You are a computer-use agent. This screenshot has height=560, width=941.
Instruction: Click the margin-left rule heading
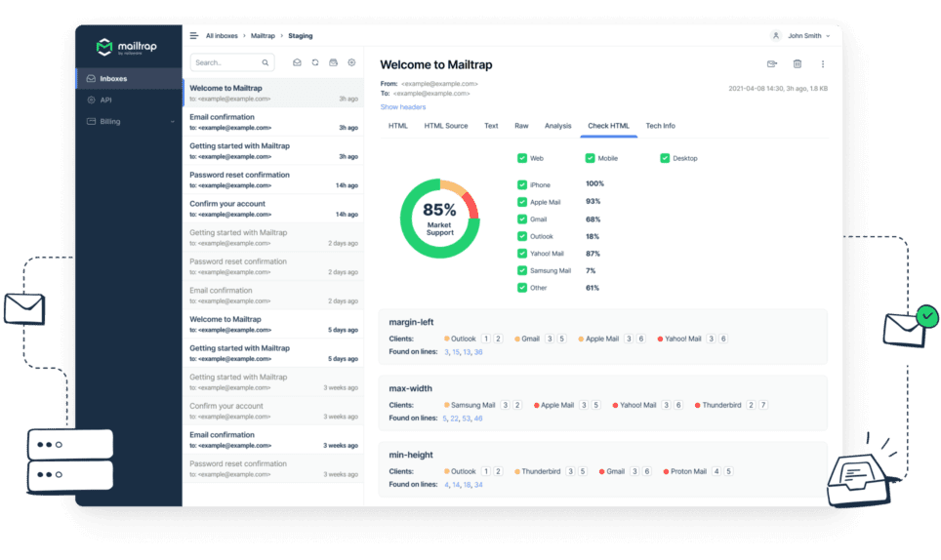(411, 322)
